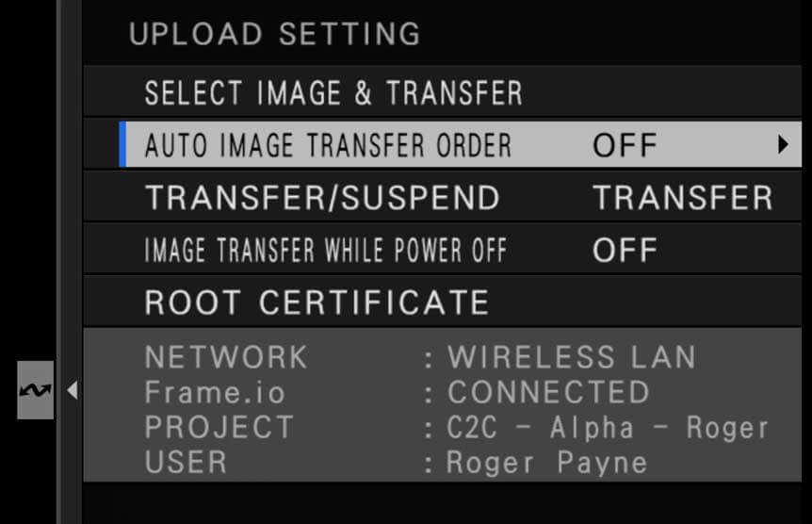This screenshot has height=524, width=812.
Task: Click the Frame.io status label
Action: 214,392
